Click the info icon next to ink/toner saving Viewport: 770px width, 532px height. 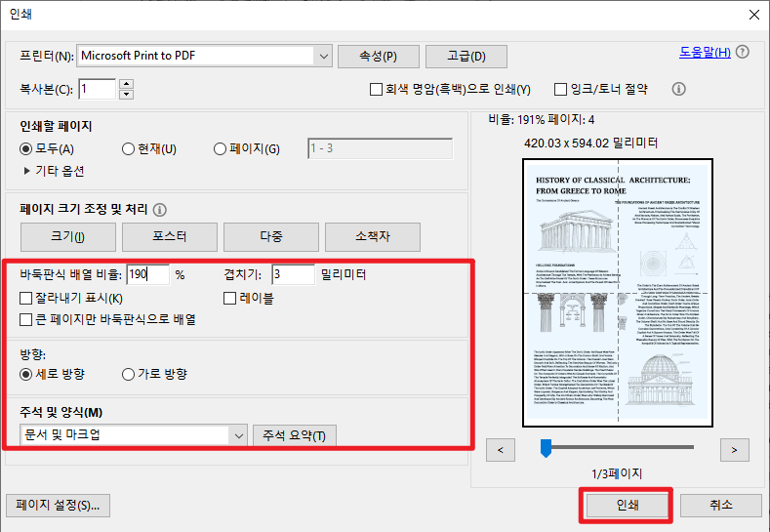(x=678, y=89)
